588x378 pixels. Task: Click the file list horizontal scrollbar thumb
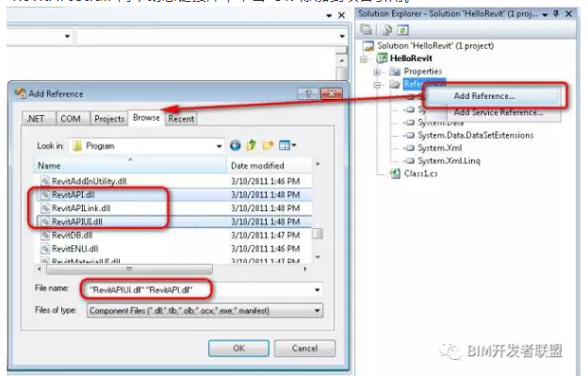[129, 270]
